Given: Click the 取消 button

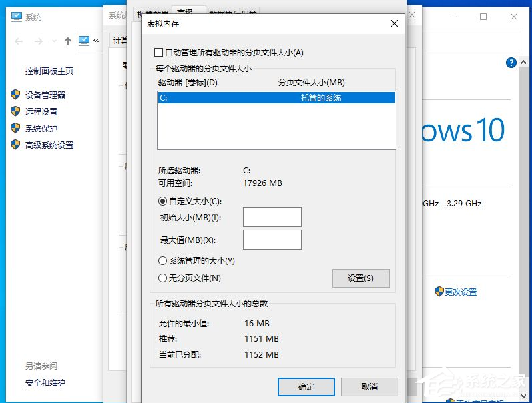Looking at the screenshot, I should point(370,387).
